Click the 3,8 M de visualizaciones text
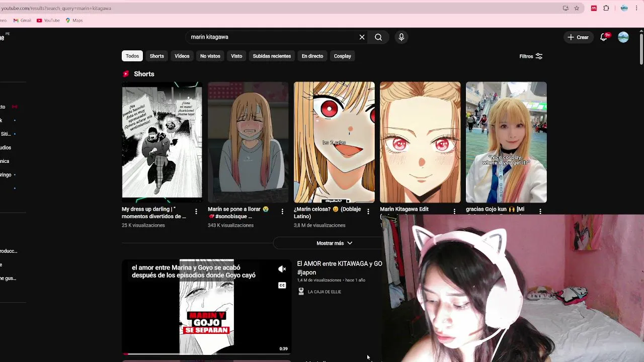644x362 pixels. [319, 225]
